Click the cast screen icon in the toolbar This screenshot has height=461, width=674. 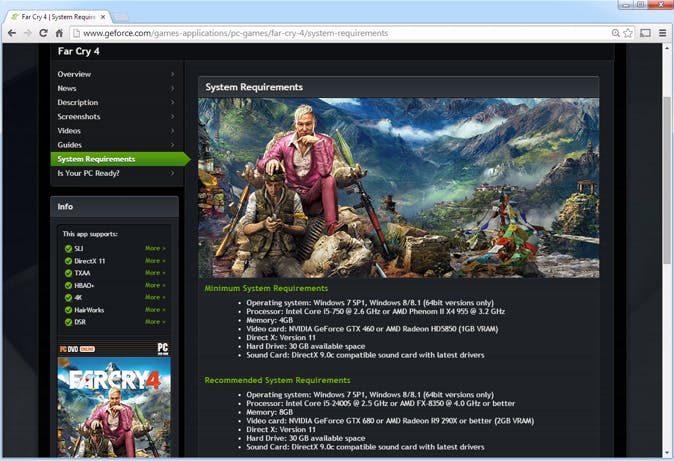pyautogui.click(x=645, y=33)
